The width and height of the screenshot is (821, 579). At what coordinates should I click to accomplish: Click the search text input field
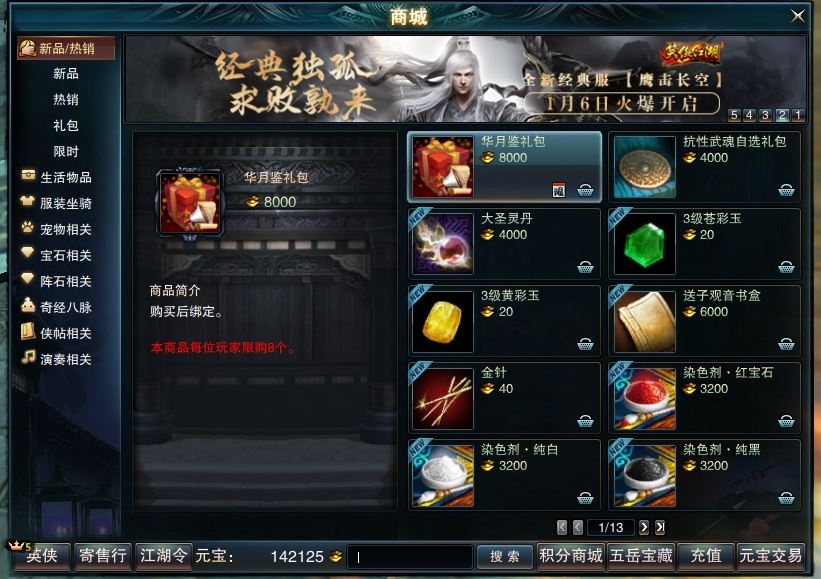(410, 557)
